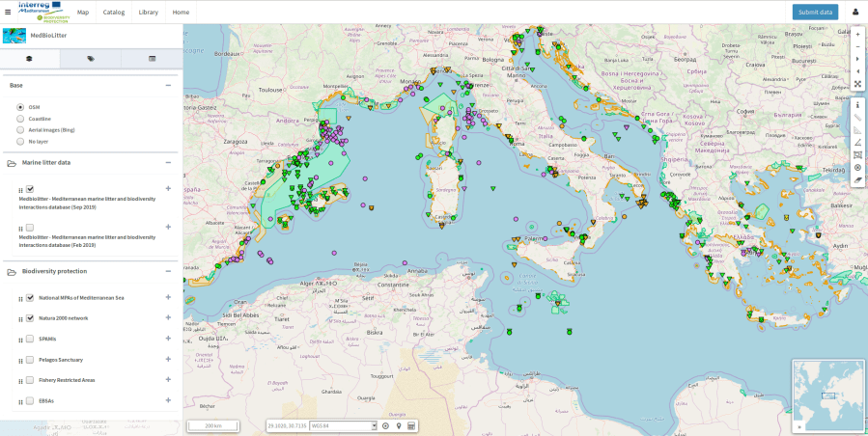This screenshot has height=436, width=868.
Task: Enable the SPAMIs layer checkbox
Action: [30, 339]
